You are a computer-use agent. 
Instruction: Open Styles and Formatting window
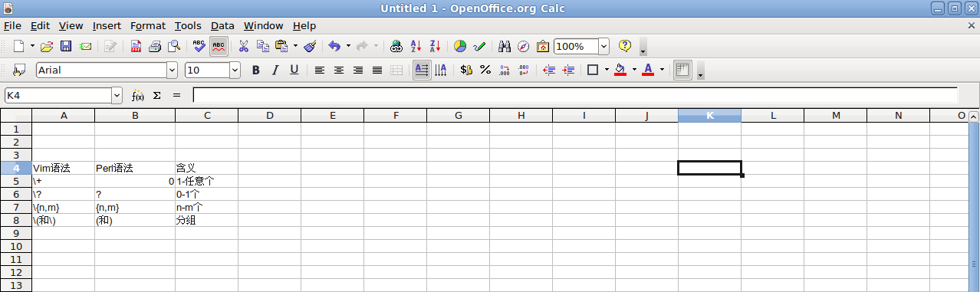[x=19, y=71]
